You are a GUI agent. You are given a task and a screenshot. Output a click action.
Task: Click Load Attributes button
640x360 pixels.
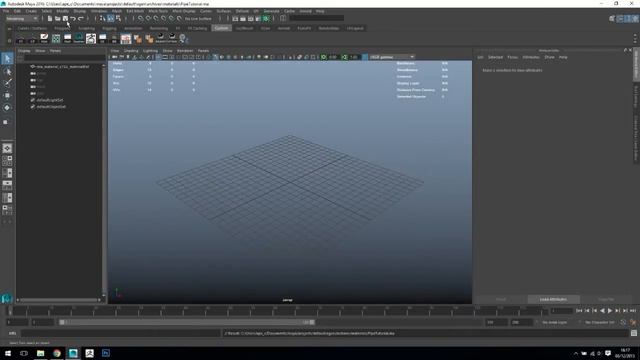553,299
